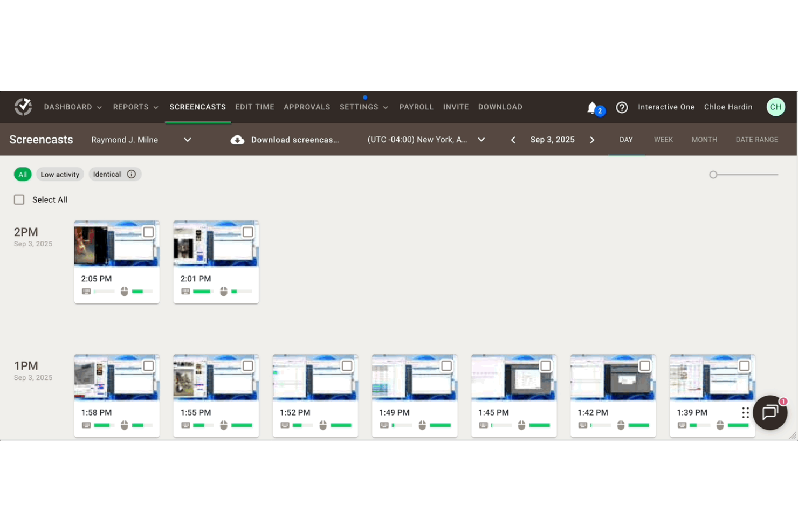This screenshot has width=798, height=532.
Task: Click the app logo in the top-left corner
Action: 23,107
